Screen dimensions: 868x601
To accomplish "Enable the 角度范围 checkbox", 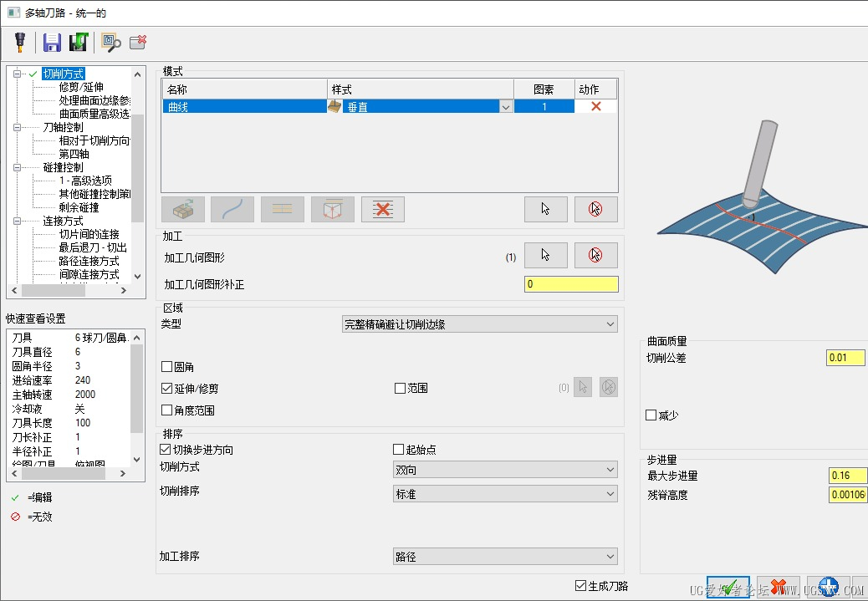I will [166, 410].
